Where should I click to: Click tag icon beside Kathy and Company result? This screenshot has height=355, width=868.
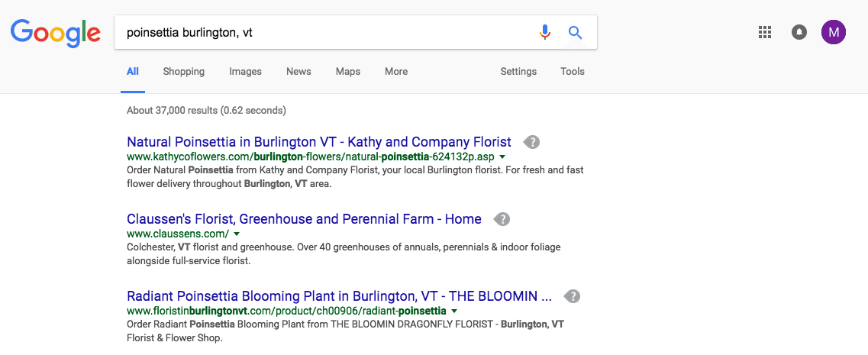pyautogui.click(x=531, y=142)
